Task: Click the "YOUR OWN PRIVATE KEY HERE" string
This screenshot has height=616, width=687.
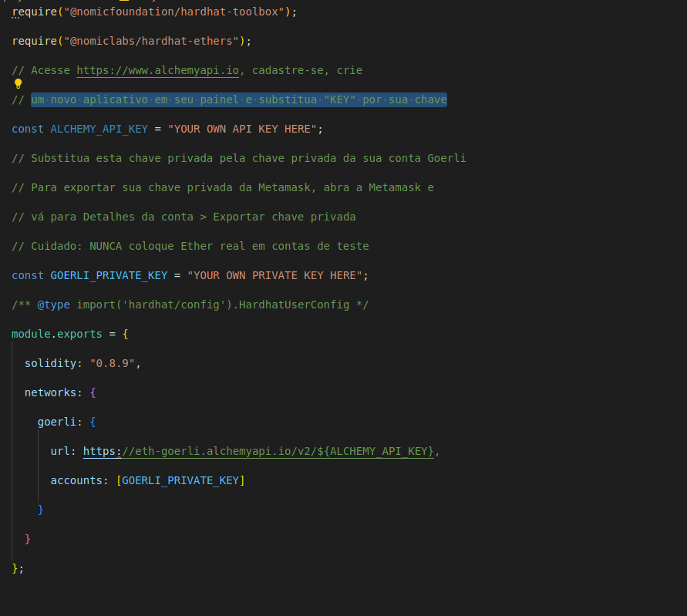Action: (274, 275)
